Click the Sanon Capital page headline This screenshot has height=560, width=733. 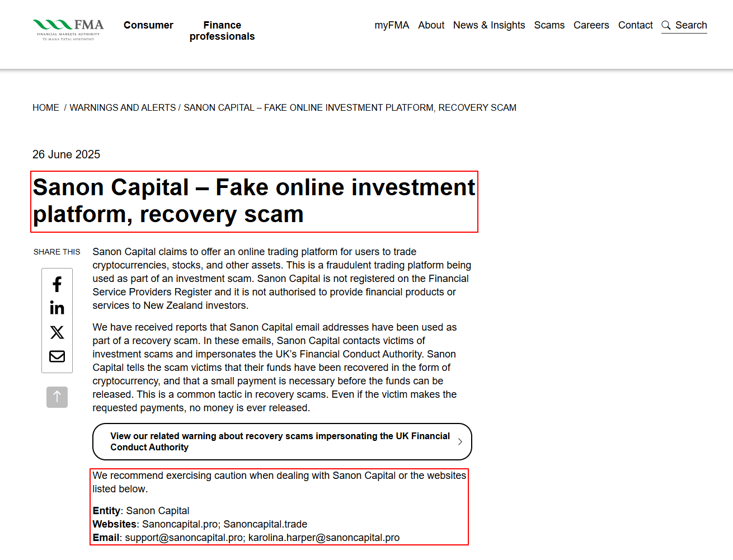pos(254,201)
